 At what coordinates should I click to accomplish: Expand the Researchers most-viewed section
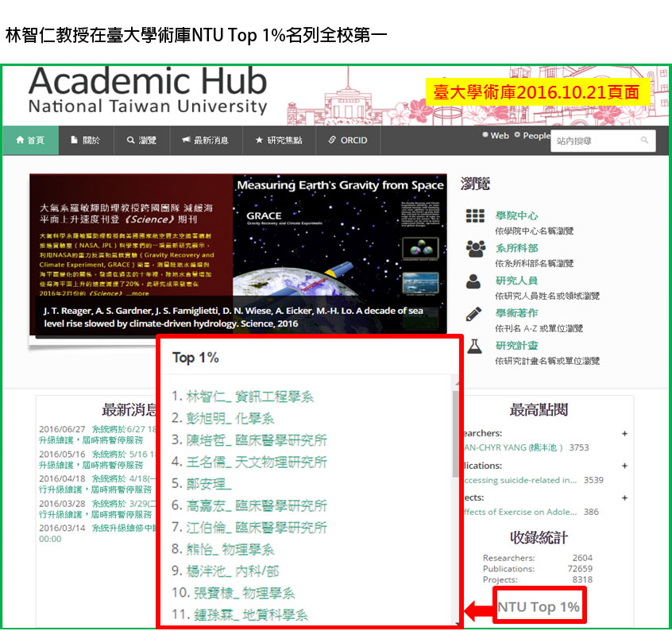point(624,434)
